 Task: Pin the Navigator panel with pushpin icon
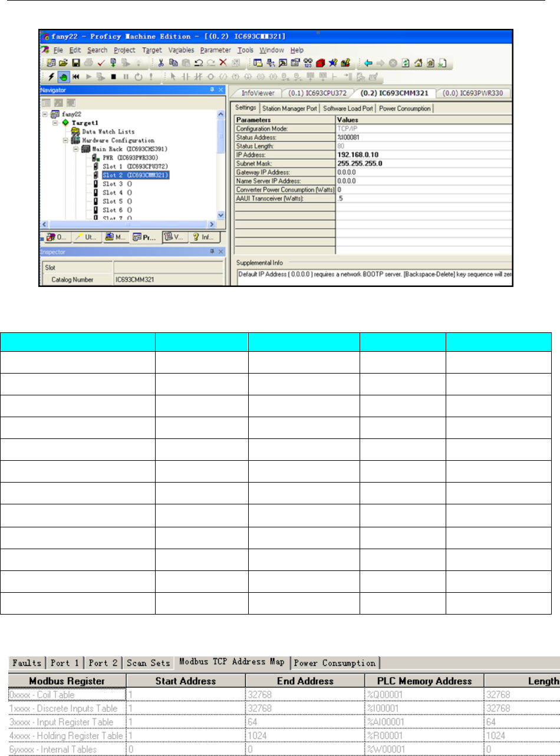[x=212, y=90]
